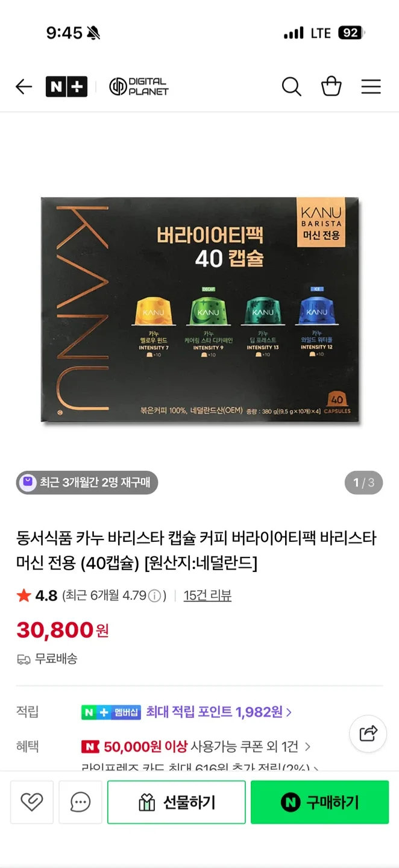Open the hamburger menu
The width and height of the screenshot is (399, 868).
click(x=371, y=87)
